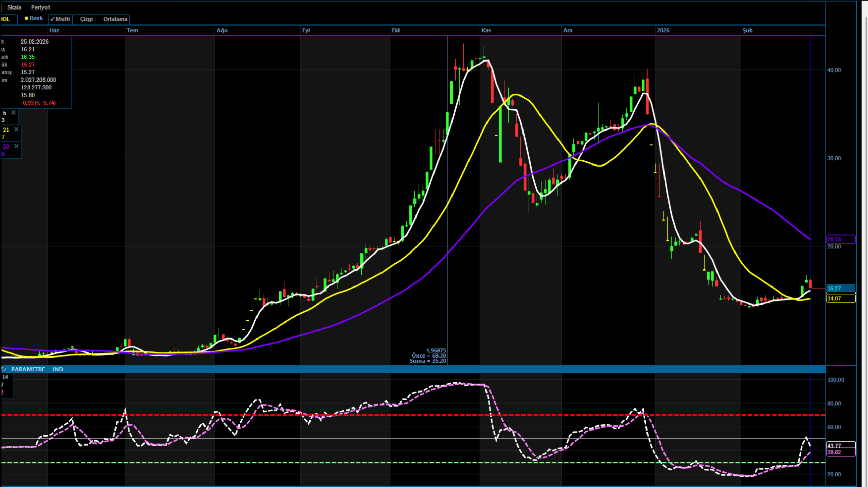Click the 2026 marker on time axis
868x487 pixels.
point(663,30)
